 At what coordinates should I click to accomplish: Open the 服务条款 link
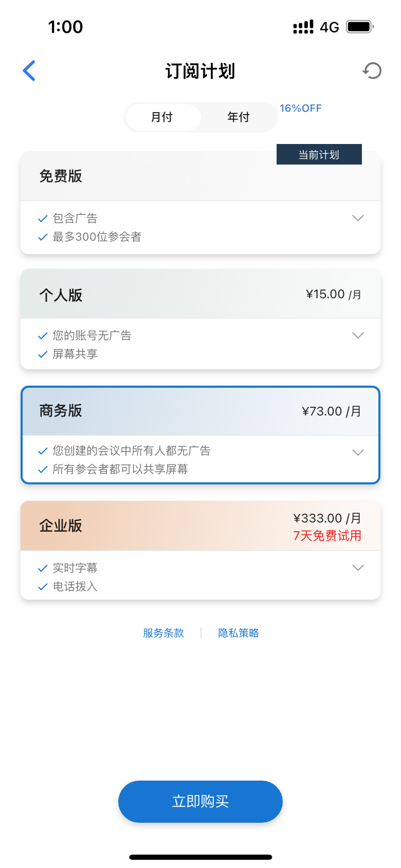(x=163, y=633)
